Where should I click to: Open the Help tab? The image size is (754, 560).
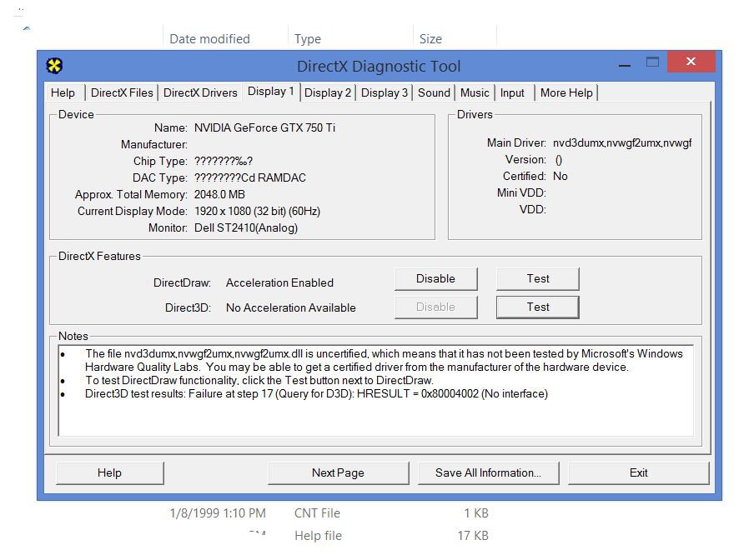(63, 92)
